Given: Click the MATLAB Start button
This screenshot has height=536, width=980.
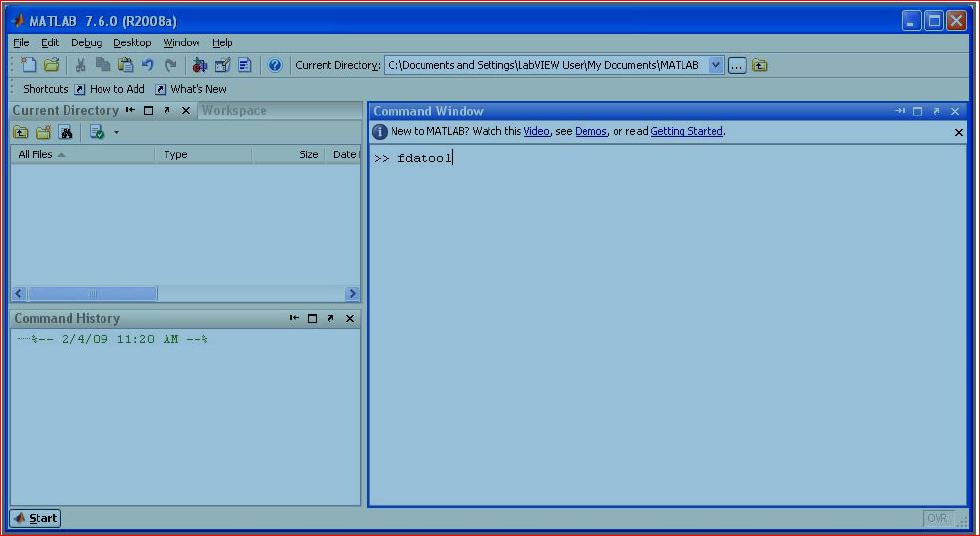Looking at the screenshot, I should (36, 518).
